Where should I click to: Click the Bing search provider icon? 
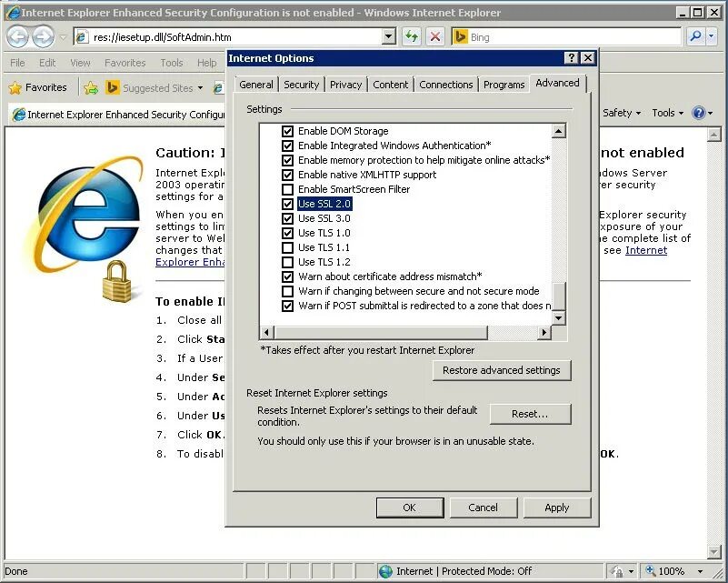(x=460, y=36)
